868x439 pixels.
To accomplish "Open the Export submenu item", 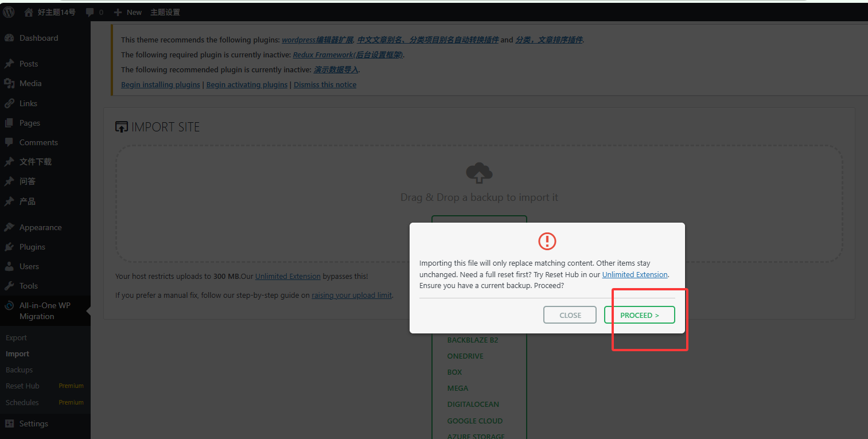I will click(16, 338).
